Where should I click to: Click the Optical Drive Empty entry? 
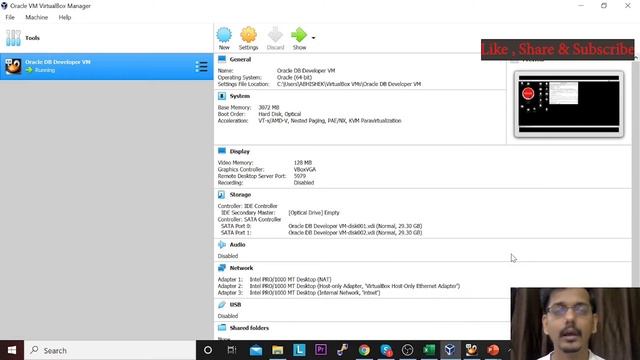[314, 213]
